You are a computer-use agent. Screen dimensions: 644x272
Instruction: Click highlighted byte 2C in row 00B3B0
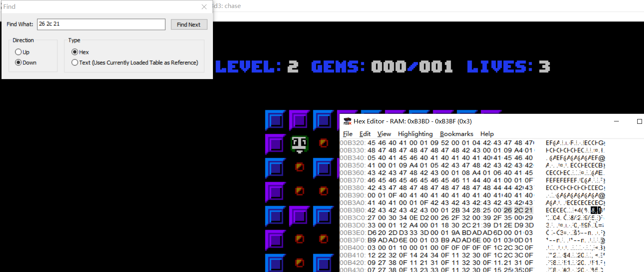pos(518,210)
